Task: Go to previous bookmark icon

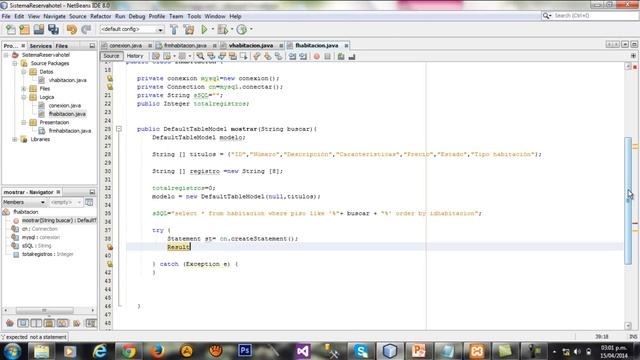Action: [x=257, y=56]
